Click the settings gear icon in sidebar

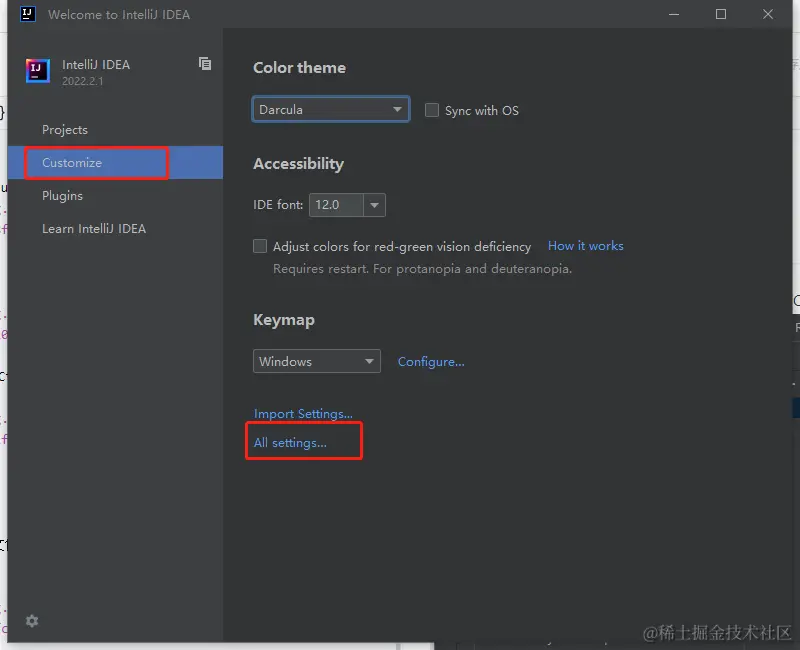(32, 620)
